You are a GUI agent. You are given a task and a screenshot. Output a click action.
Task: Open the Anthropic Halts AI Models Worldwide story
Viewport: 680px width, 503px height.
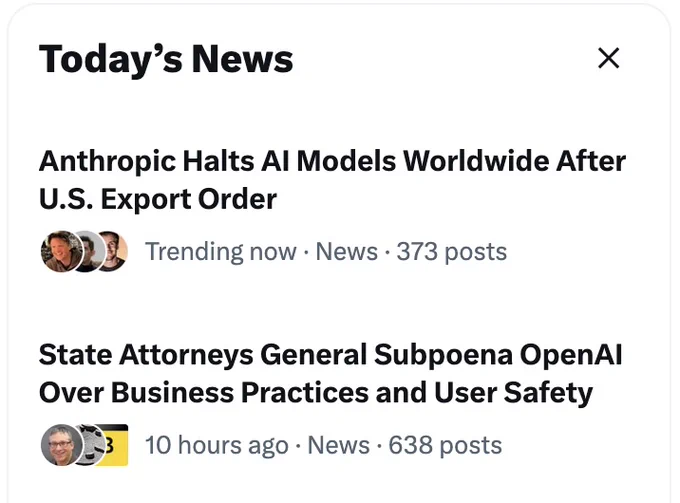[x=332, y=180]
